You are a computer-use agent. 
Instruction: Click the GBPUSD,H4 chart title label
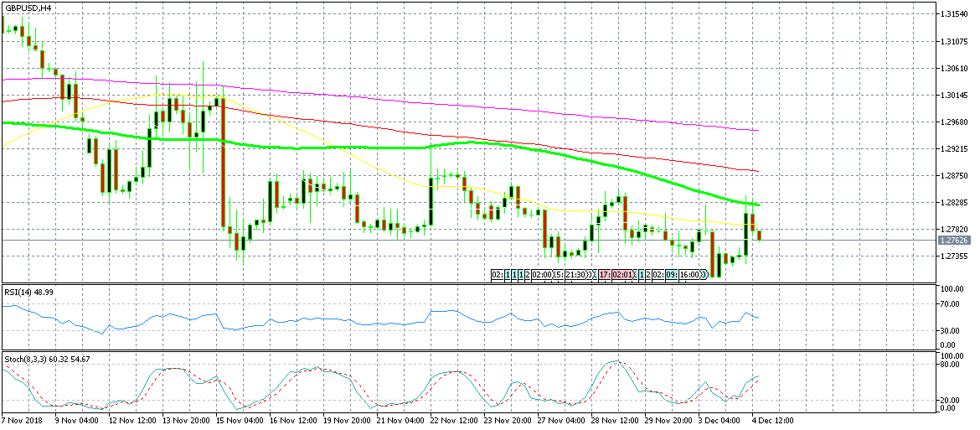pos(27,7)
